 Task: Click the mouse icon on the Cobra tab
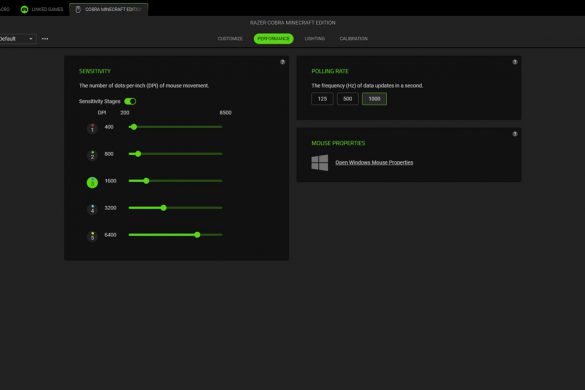(78, 9)
